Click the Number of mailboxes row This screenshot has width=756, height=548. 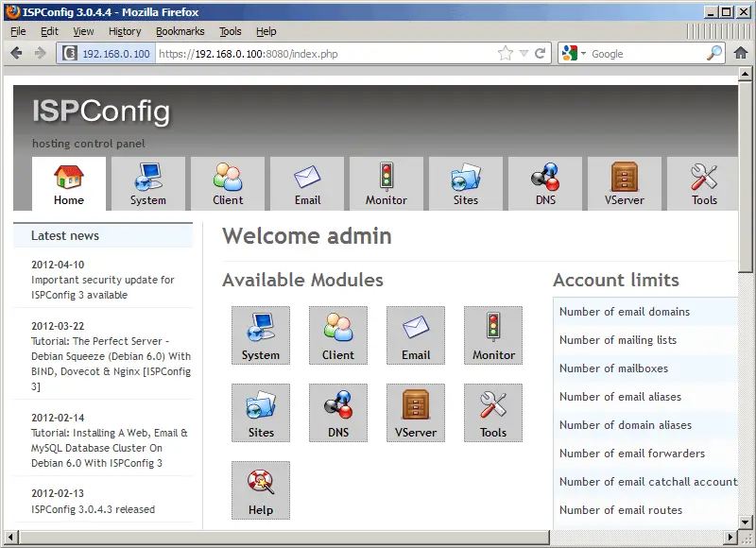click(x=645, y=368)
